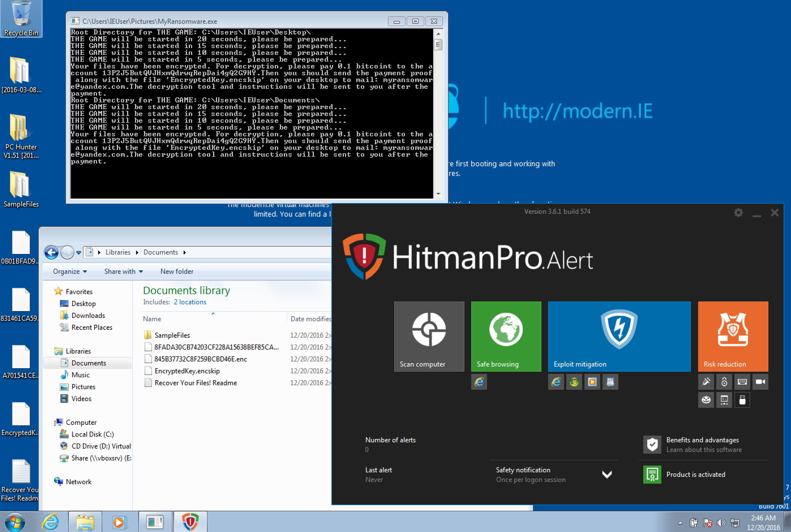Click the webcam notifier camera icon

point(760,382)
